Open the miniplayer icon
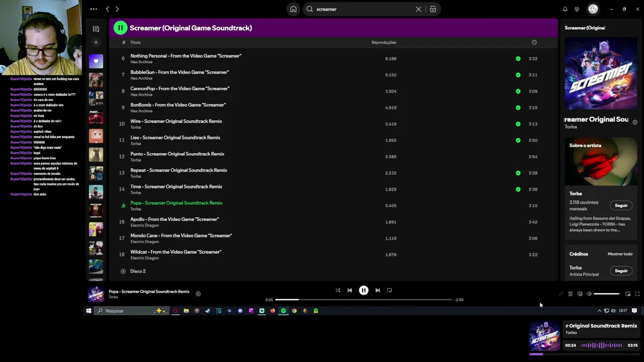The image size is (644, 362). point(628,294)
